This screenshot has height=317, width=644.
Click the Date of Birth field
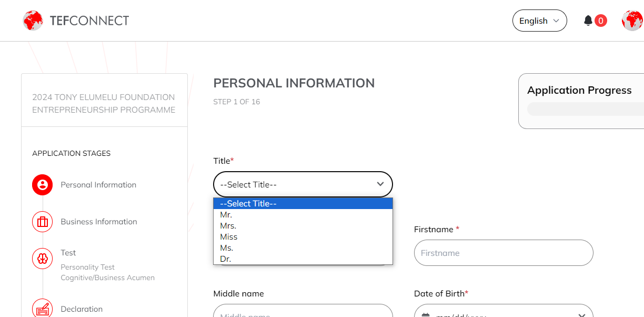click(504, 311)
